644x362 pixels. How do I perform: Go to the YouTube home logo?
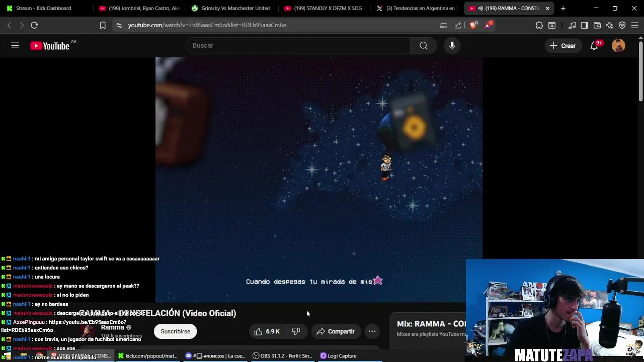[49, 46]
